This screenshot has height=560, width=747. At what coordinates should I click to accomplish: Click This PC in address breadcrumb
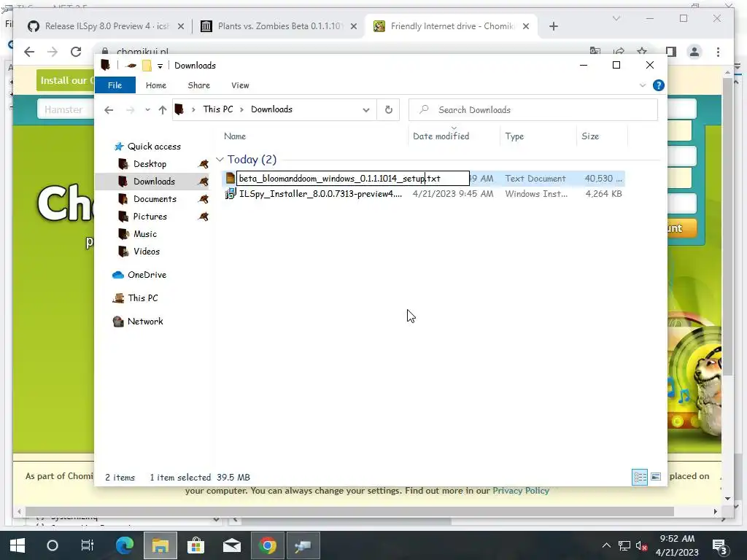tap(217, 109)
